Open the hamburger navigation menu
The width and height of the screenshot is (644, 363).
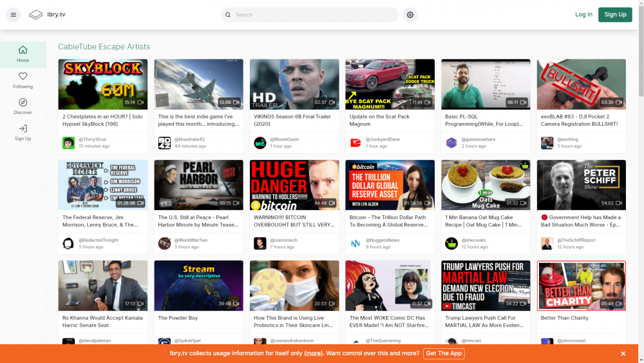coord(13,15)
